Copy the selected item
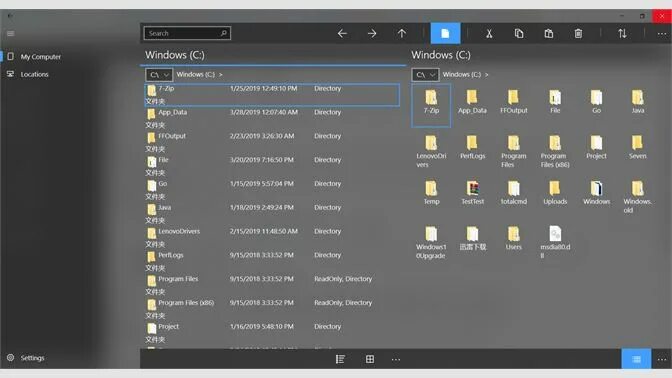672x378 pixels. [x=519, y=33]
